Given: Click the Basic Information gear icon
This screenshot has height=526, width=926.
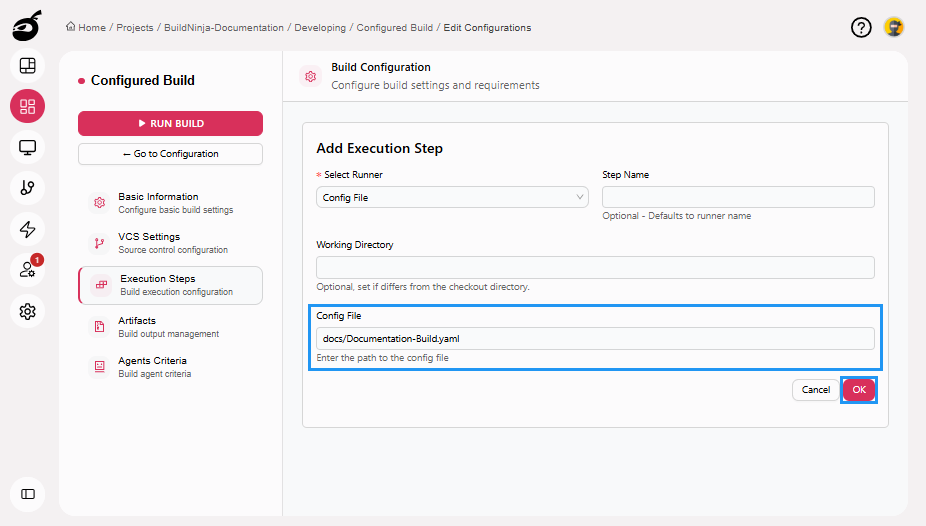Looking at the screenshot, I should [x=99, y=202].
